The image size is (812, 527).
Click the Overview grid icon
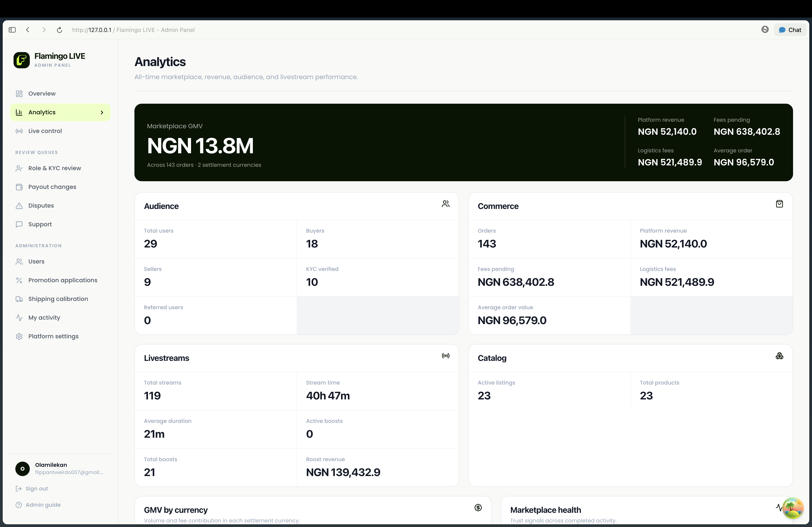tap(19, 94)
